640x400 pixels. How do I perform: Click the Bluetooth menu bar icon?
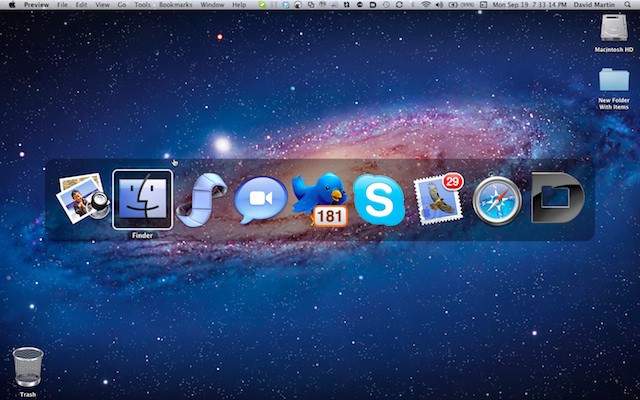pos(412,5)
